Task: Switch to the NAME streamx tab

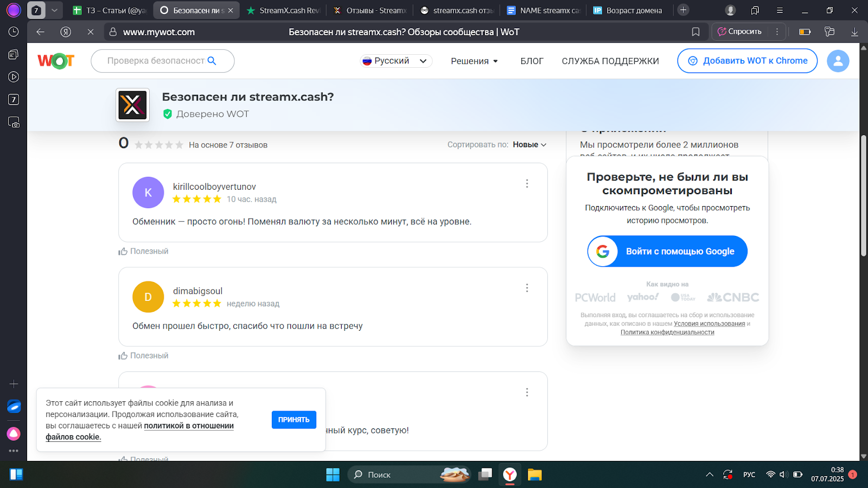Action: pyautogui.click(x=544, y=10)
